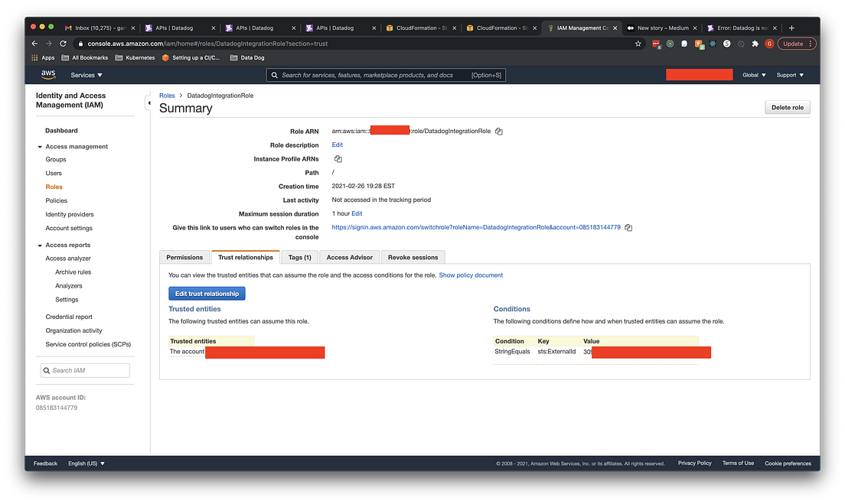This screenshot has height=504, width=845.
Task: Copy the Role ARN value
Action: tap(499, 130)
